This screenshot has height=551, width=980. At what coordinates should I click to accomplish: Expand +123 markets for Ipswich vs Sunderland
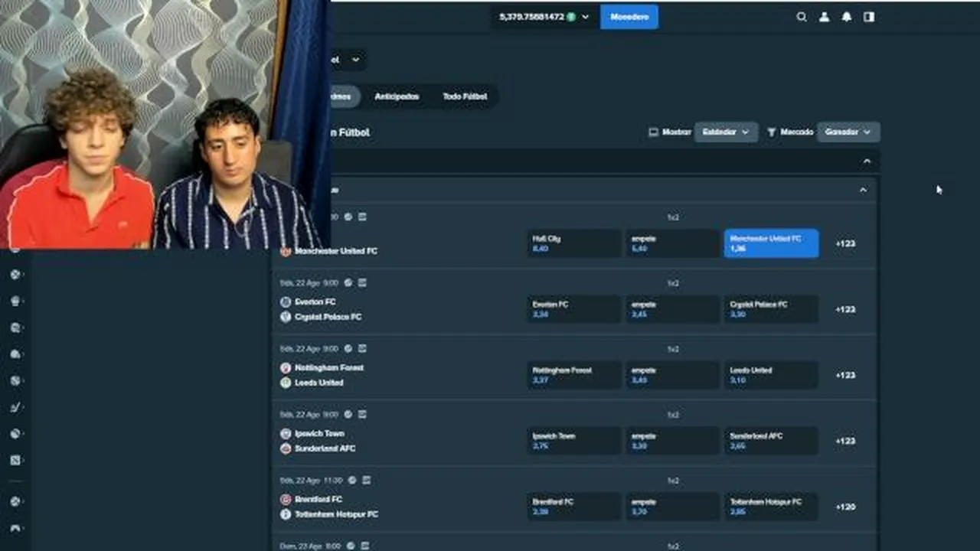pos(845,441)
